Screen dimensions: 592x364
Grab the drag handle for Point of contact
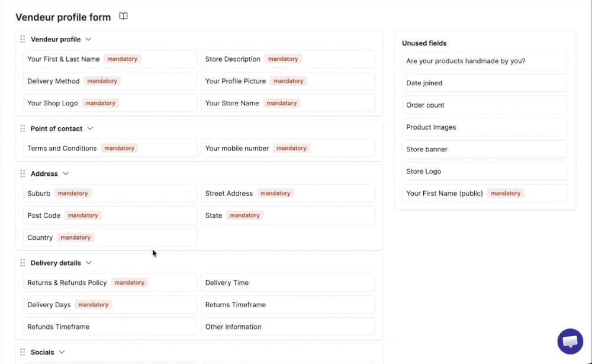[x=22, y=128]
